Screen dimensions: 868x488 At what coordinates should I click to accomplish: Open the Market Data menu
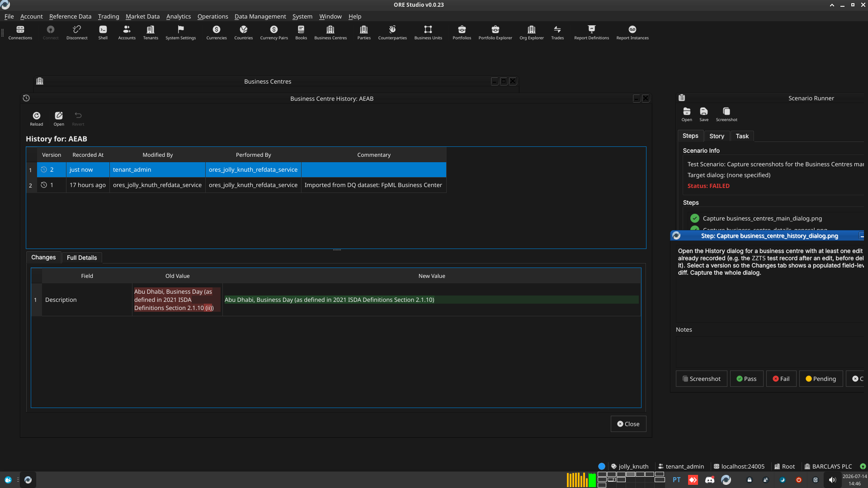click(x=142, y=16)
